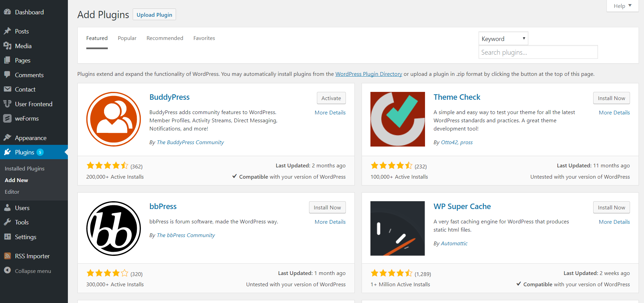Click the Dashboard gauge icon

pyautogui.click(x=7, y=12)
